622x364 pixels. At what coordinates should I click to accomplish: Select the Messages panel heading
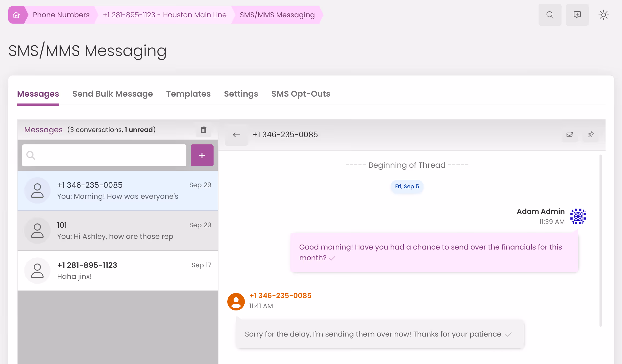click(43, 130)
